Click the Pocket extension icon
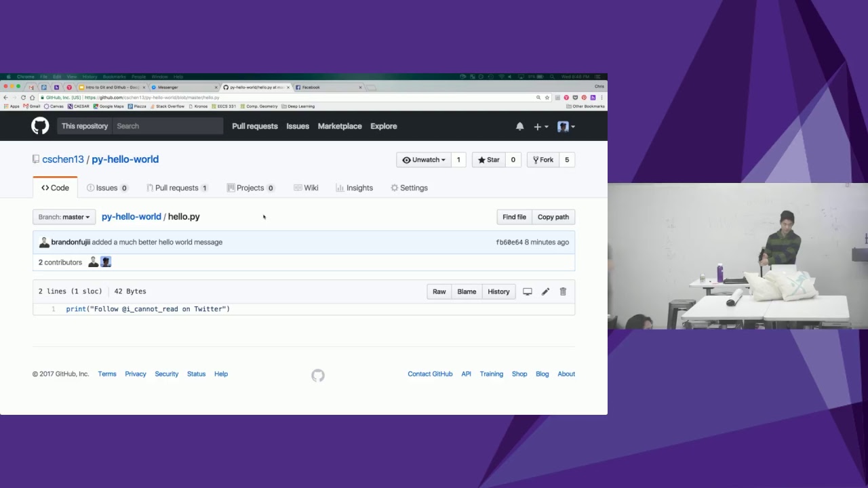 575,98
